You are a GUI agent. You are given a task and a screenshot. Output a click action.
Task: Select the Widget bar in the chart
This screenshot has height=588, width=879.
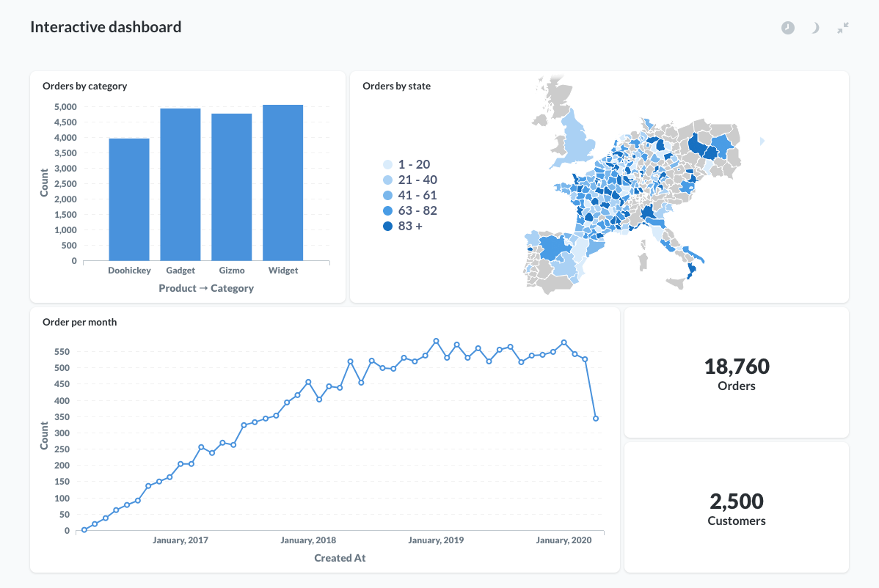point(283,183)
